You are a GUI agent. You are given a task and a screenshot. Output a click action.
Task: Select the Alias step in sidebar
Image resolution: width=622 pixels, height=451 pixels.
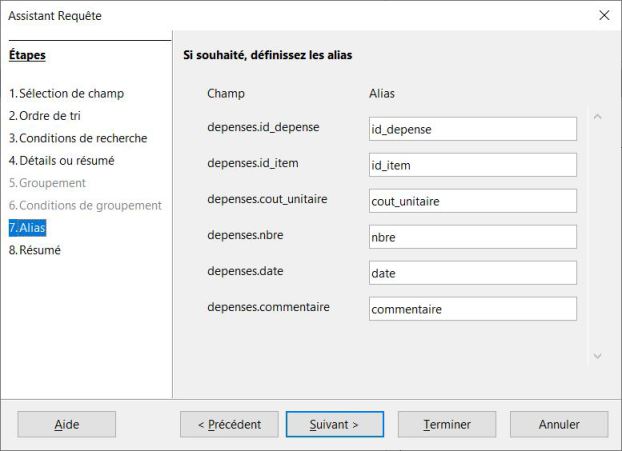[28, 228]
